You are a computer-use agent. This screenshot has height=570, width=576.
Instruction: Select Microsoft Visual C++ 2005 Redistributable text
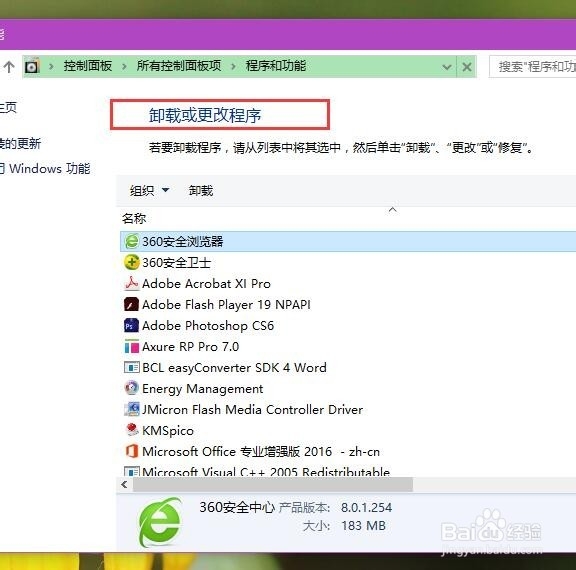tap(266, 472)
